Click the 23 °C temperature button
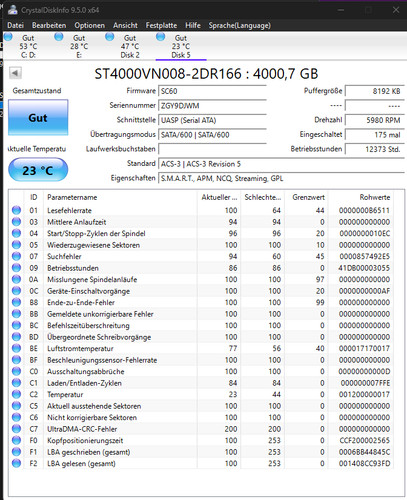Viewport: 407px width, 500px height. tap(38, 170)
